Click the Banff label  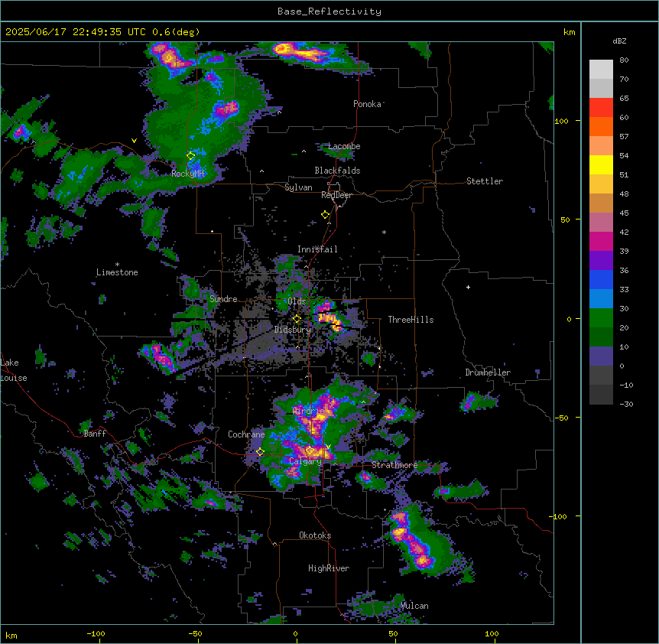click(95, 434)
